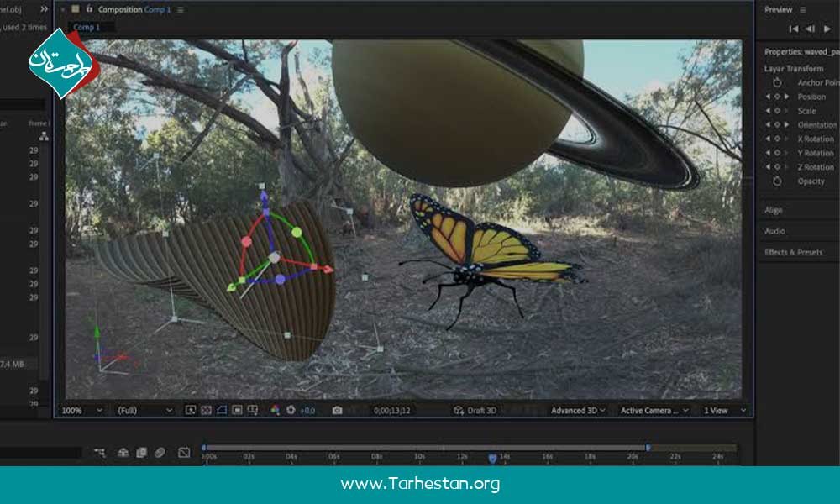Viewport: 840px width, 504px height.
Task: Click the 10s mark on time ruler
Action: (x=419, y=457)
